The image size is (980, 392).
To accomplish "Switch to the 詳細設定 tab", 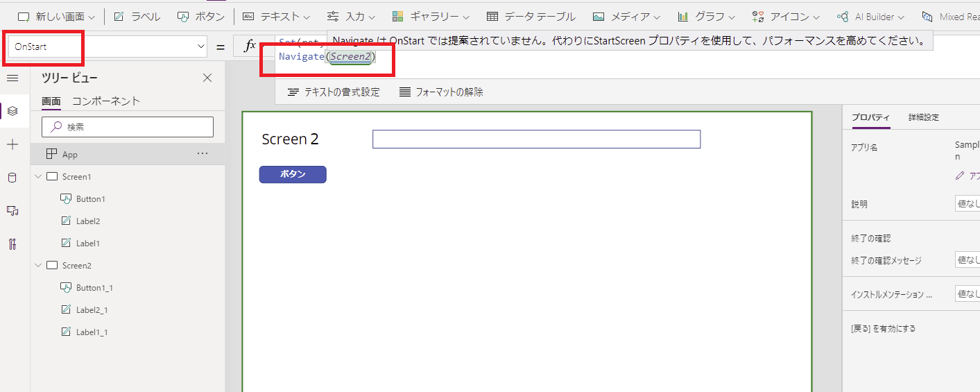I will point(923,118).
